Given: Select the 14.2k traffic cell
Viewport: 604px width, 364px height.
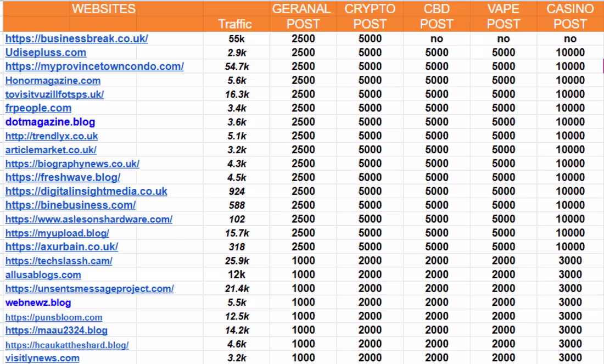Looking at the screenshot, I should point(237,330).
